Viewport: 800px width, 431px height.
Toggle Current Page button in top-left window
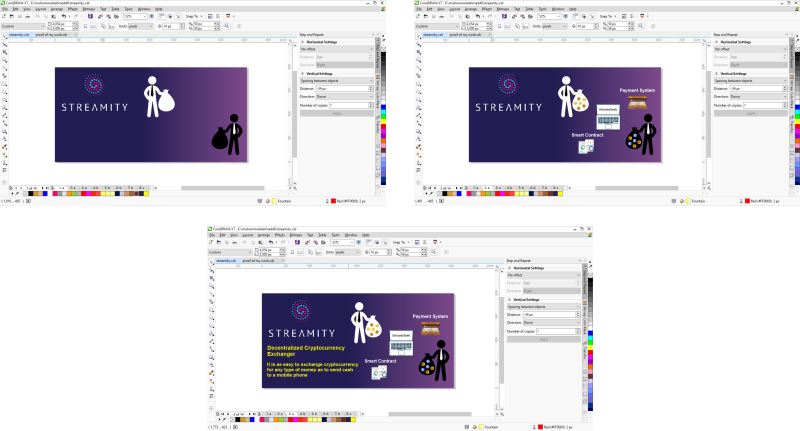112,26
